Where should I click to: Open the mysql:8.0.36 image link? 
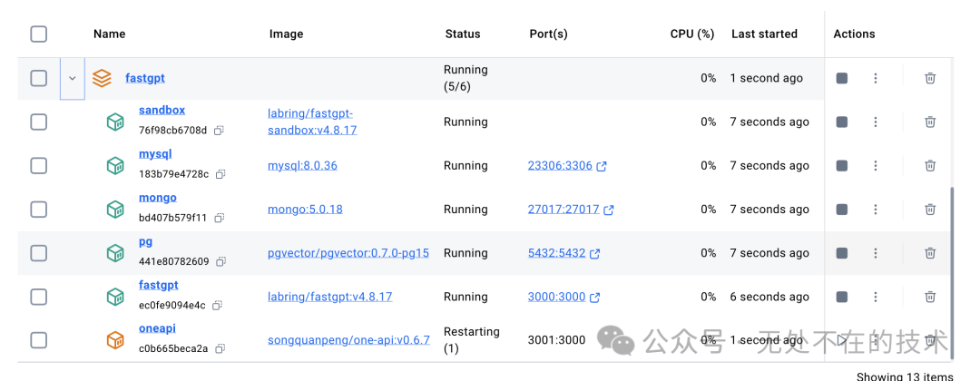302,165
